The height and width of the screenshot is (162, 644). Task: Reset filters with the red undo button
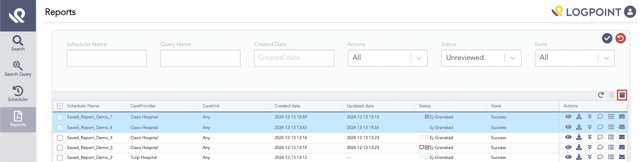point(620,38)
